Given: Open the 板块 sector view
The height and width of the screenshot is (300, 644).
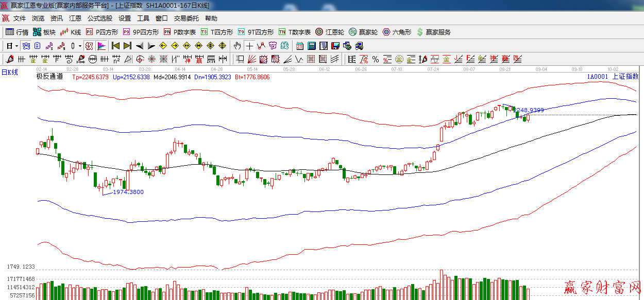Looking at the screenshot, I should point(44,32).
